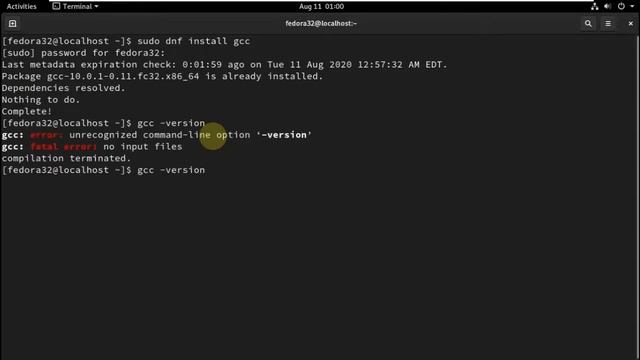
Task: Open the terminal hamburger menu
Action: coord(608,24)
